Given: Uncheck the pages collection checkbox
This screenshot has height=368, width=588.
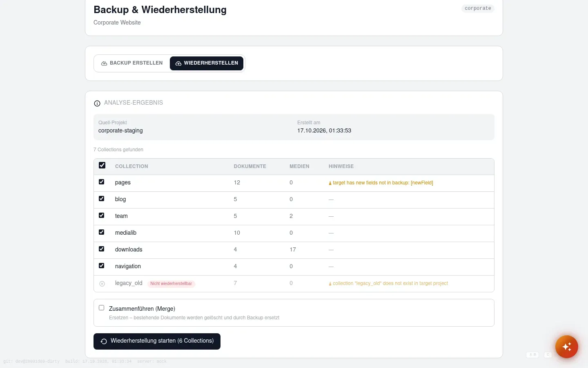Looking at the screenshot, I should point(102,182).
